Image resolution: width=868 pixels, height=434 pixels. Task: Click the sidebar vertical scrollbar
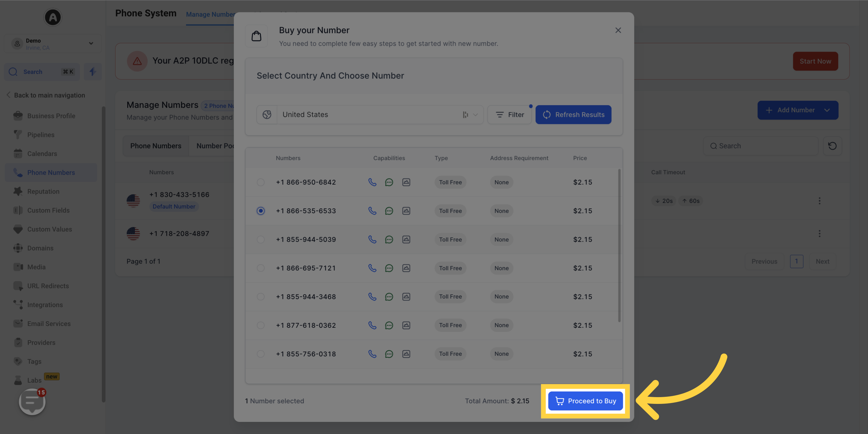coord(103,254)
